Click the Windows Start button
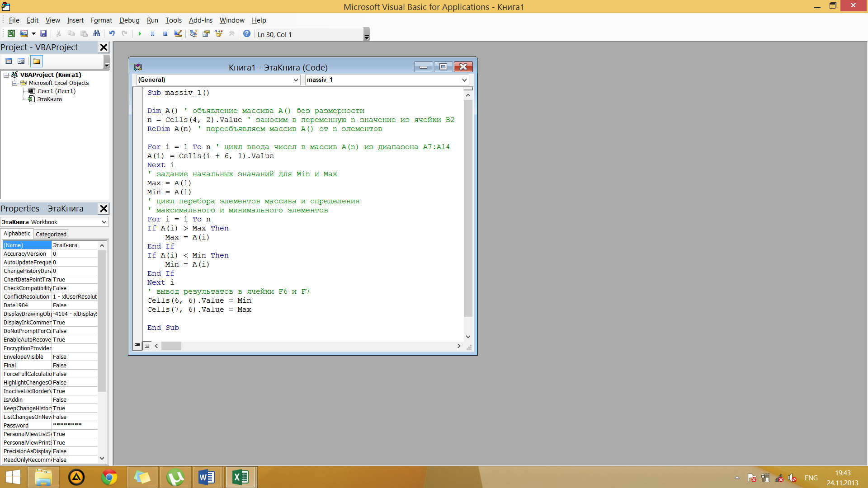Viewport: 868px width, 488px height. coord(13,477)
